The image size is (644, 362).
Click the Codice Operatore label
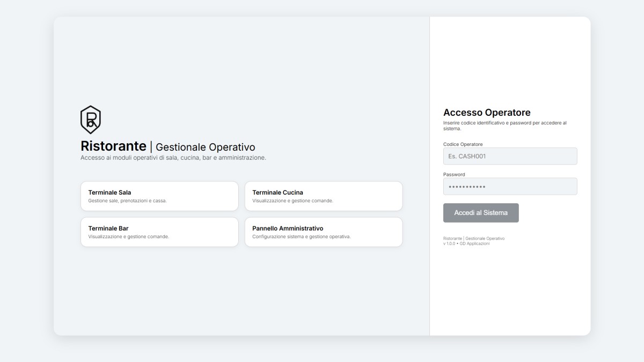coord(463,144)
